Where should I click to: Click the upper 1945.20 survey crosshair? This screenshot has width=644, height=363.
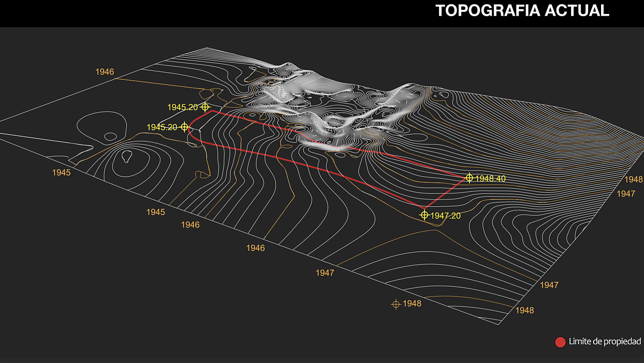point(205,107)
